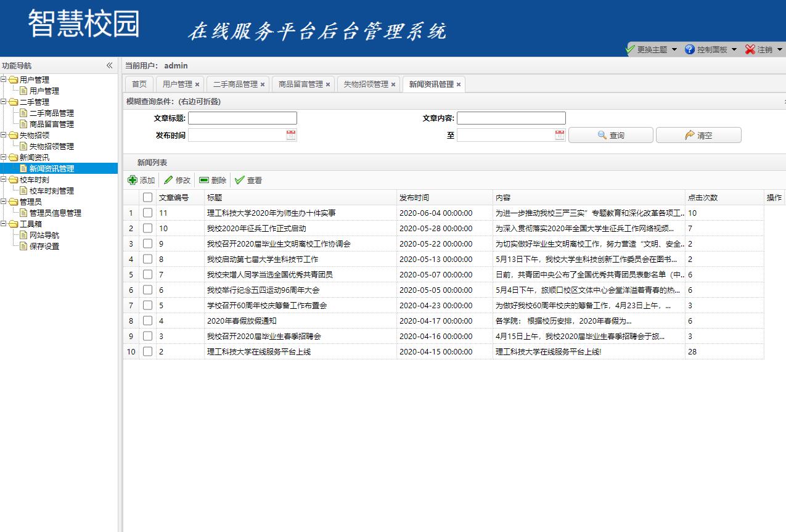Open the 发布时间 calendar picker icon
Image resolution: width=786 pixels, height=532 pixels.
(290, 134)
